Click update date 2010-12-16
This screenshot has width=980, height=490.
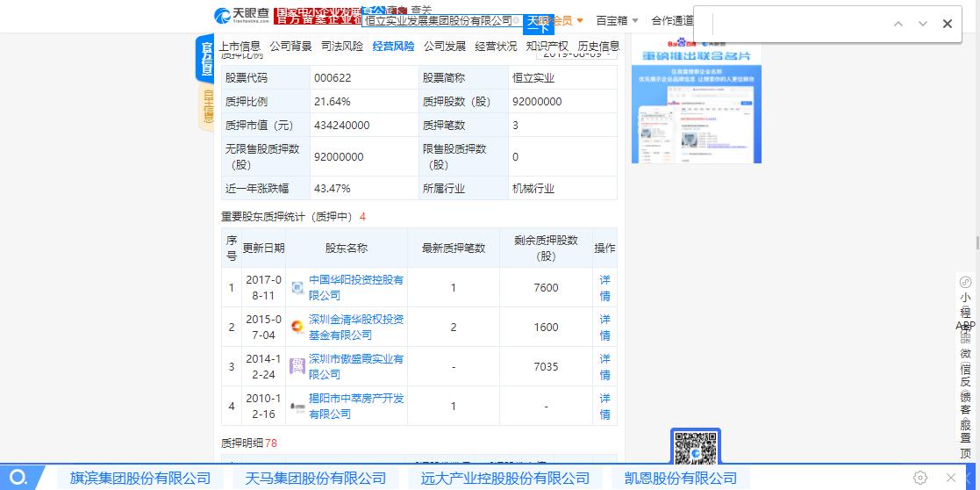264,407
